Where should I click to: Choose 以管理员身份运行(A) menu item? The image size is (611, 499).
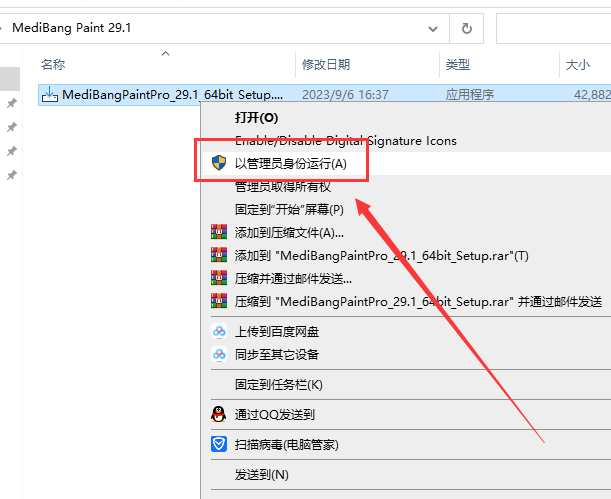[x=290, y=164]
